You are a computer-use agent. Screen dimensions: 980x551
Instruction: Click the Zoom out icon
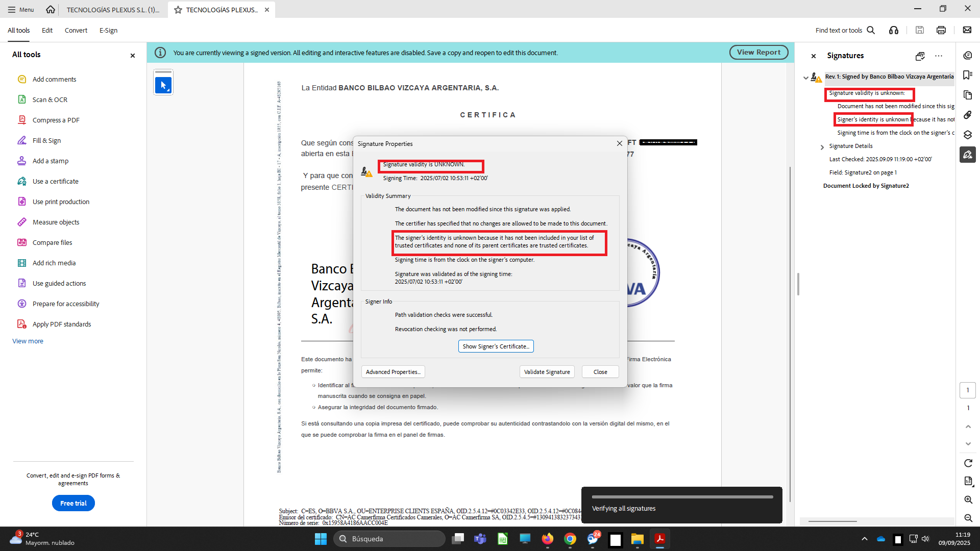click(968, 518)
